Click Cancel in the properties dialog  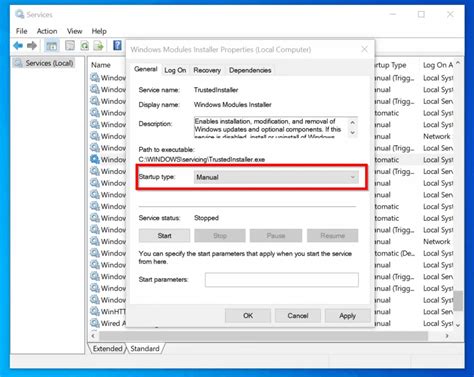click(298, 316)
